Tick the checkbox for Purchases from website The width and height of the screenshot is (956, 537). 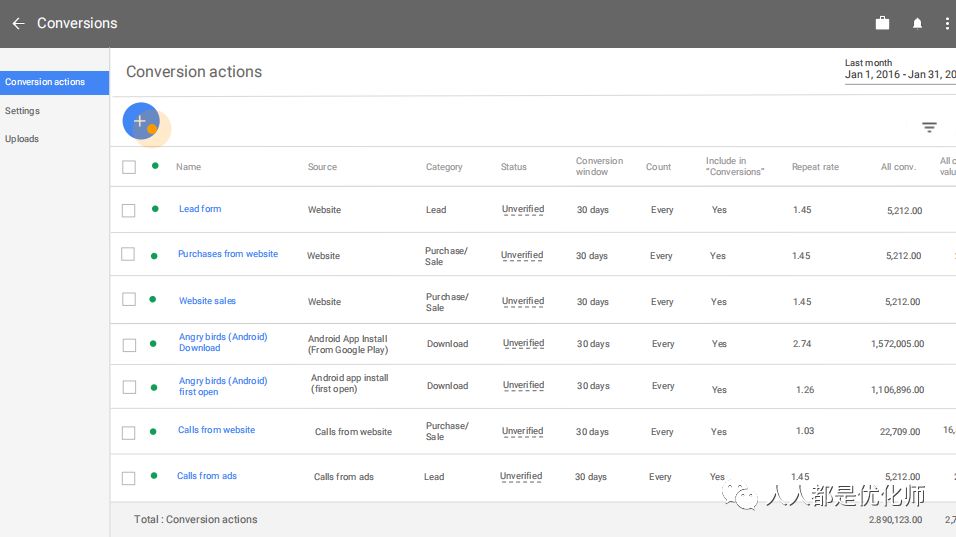pyautogui.click(x=127, y=254)
